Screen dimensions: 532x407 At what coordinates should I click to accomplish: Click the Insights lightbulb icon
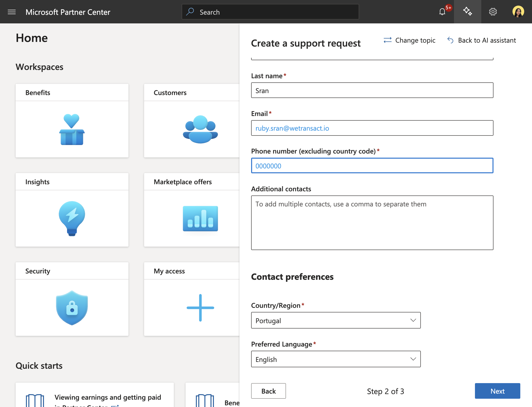point(72,219)
